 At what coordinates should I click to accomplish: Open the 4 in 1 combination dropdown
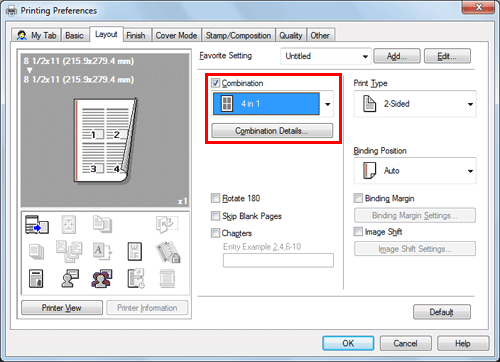273,104
